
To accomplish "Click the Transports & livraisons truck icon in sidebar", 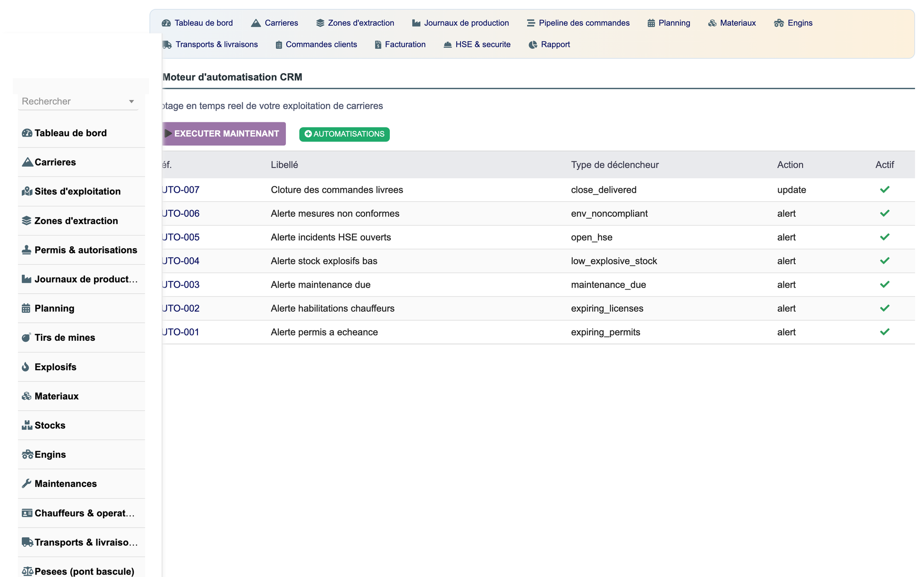I will tap(28, 542).
